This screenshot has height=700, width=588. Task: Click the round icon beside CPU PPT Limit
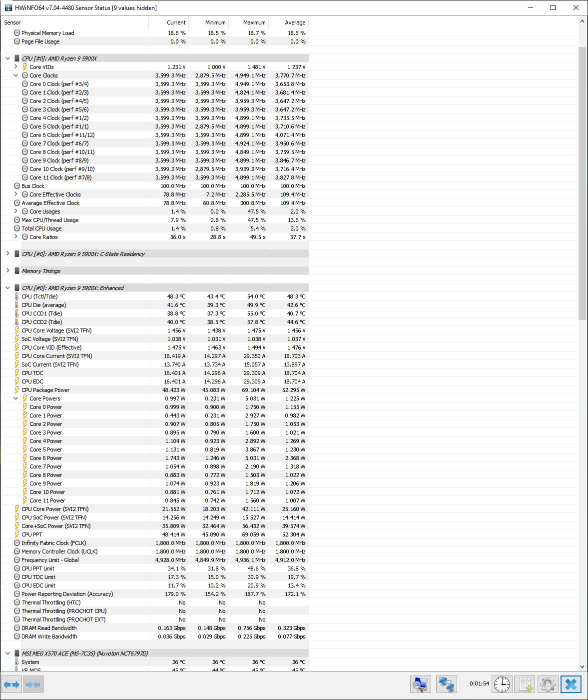[17, 568]
